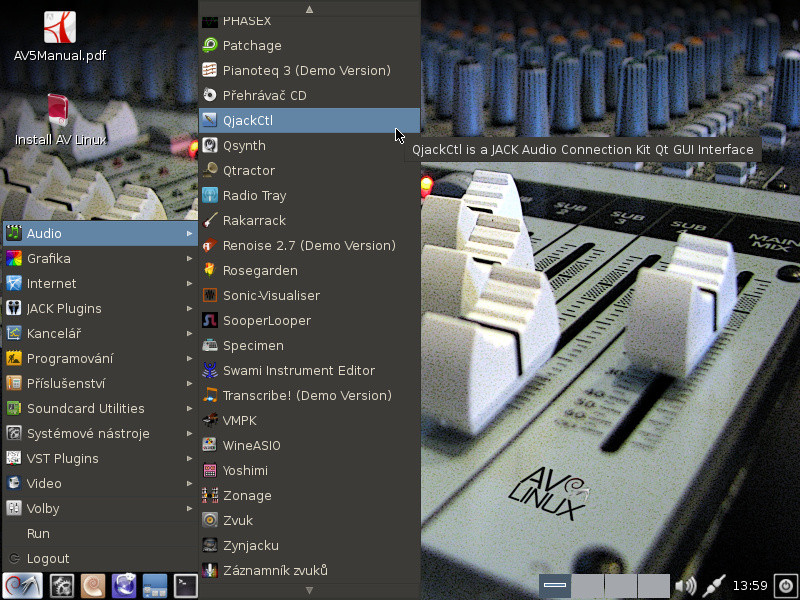Click the Zvuk speaker icon
The image size is (800, 600).
[210, 520]
